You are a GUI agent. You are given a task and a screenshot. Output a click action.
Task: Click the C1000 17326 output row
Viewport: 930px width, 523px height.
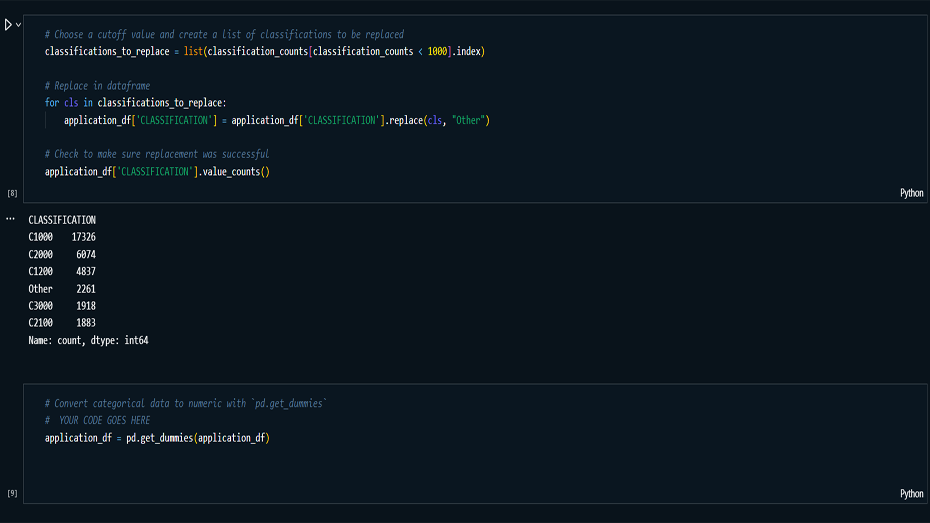pyautogui.click(x=62, y=237)
